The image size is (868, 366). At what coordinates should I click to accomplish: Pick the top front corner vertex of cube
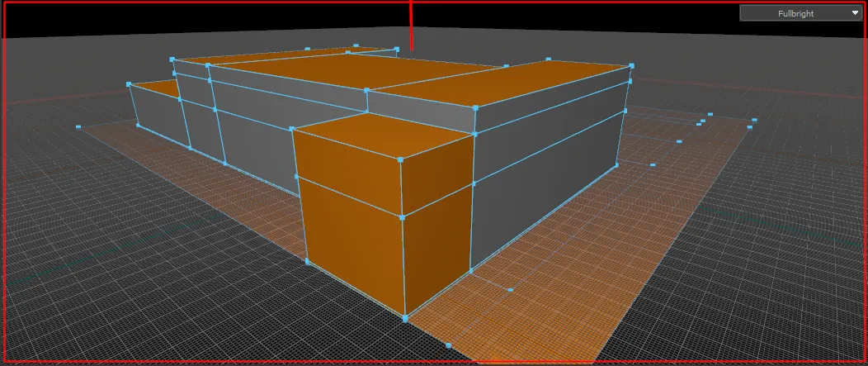(401, 159)
